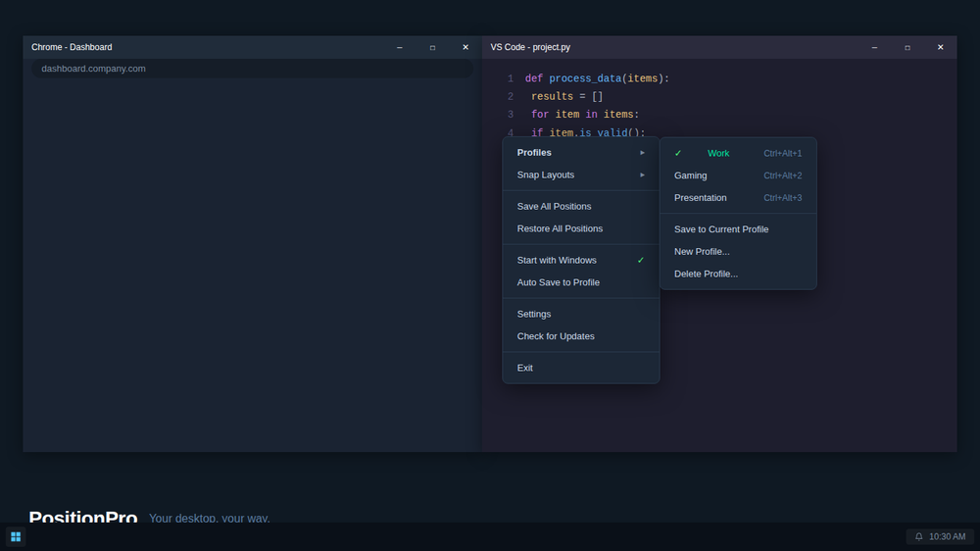The height and width of the screenshot is (551, 980).
Task: Open the Windows Start button in taskbar
Action: pos(16,536)
